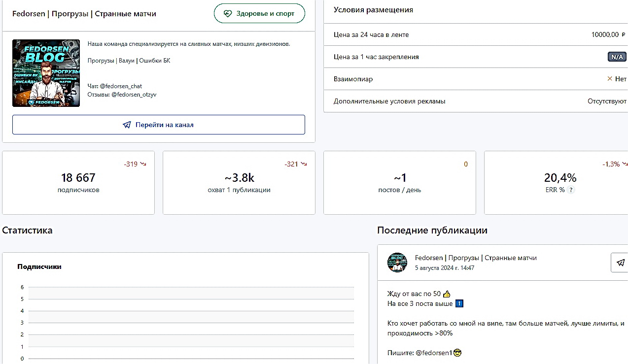The width and height of the screenshot is (628, 364).
Task: Click the ERR % question mark help icon
Action: click(x=571, y=190)
